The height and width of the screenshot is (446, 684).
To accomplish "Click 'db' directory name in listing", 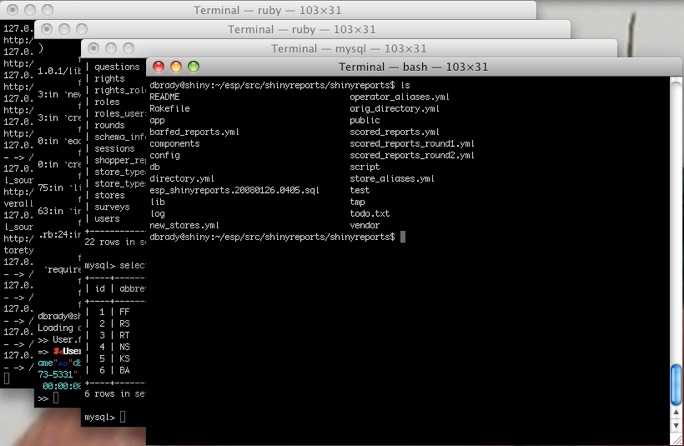I will click(x=154, y=167).
